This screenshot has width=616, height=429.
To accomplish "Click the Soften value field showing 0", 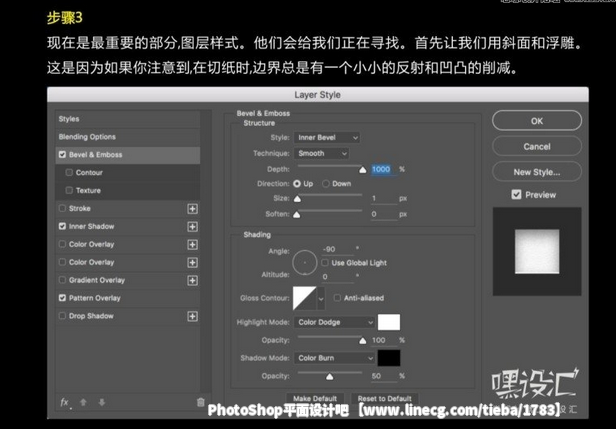I will tap(384, 214).
